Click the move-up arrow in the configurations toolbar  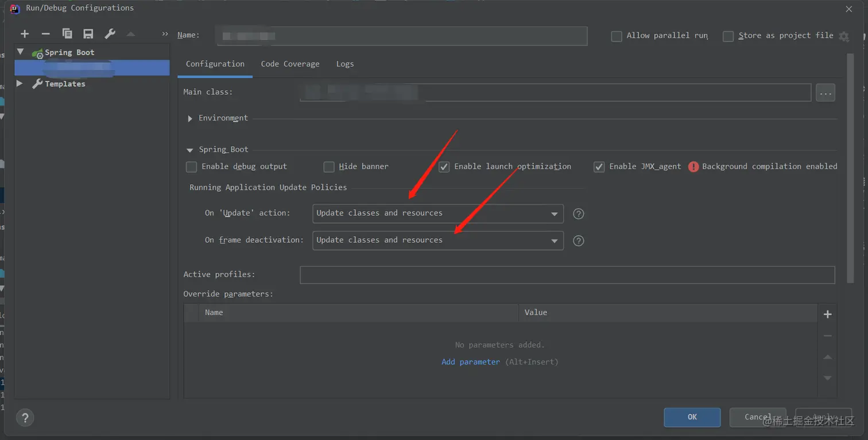pos(131,34)
